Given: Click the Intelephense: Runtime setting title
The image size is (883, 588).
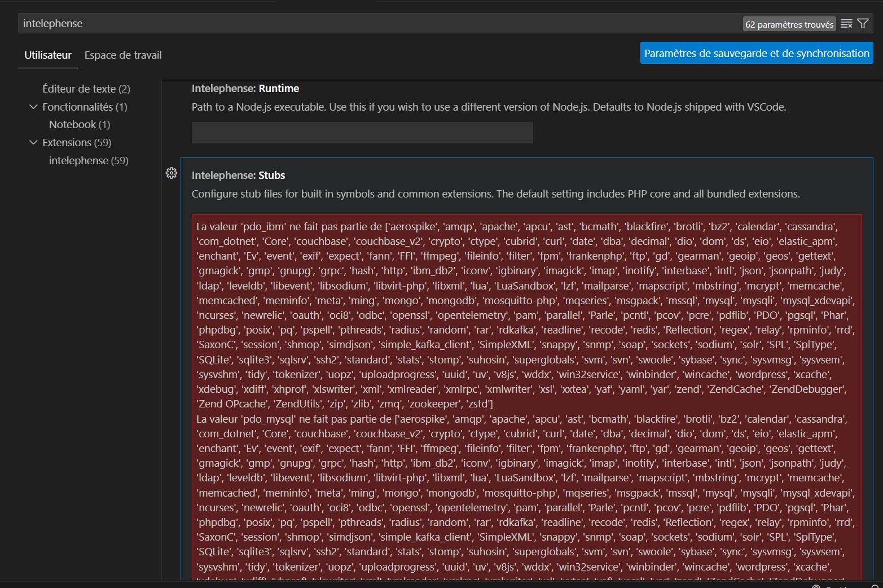Looking at the screenshot, I should 245,89.
